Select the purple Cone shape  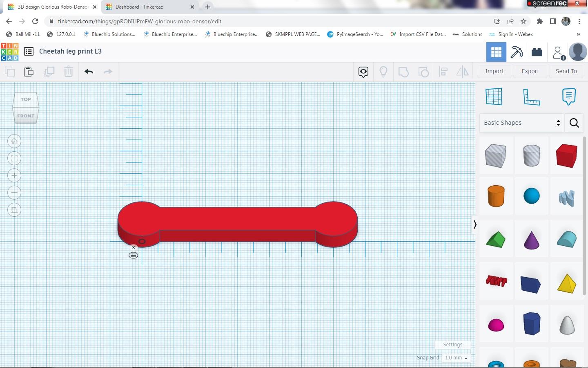pyautogui.click(x=532, y=240)
